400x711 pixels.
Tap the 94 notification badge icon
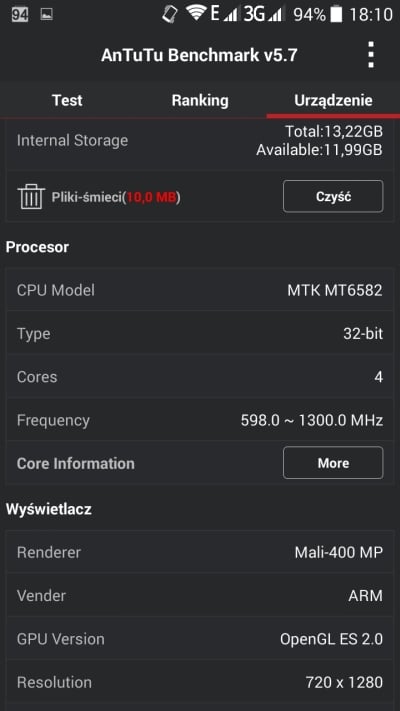(x=20, y=15)
